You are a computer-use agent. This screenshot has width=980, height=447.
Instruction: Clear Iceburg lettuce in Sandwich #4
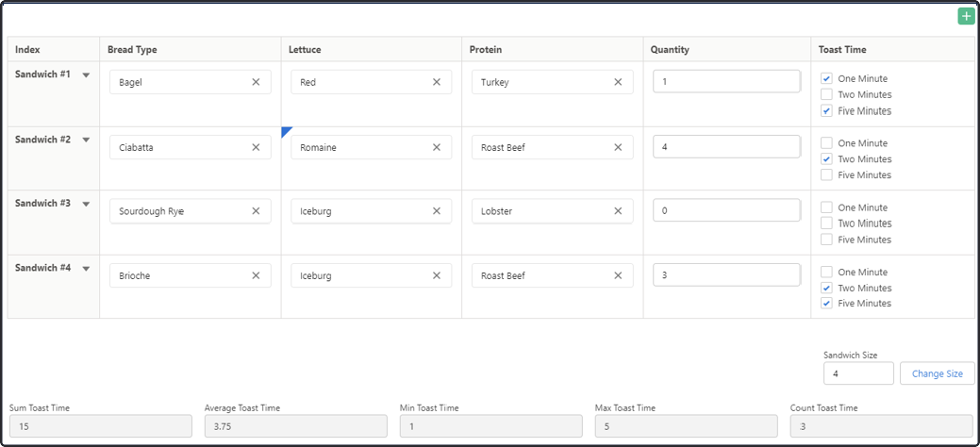(x=437, y=275)
